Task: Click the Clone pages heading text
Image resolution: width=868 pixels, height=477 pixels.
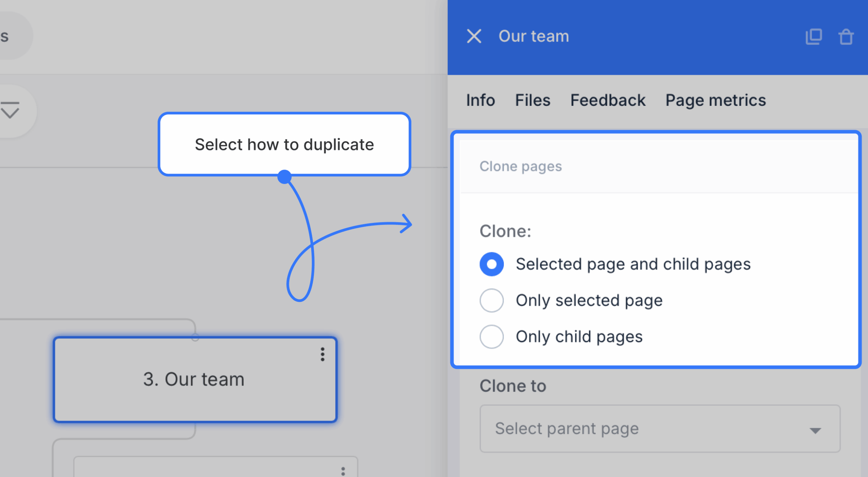Action: [x=520, y=166]
